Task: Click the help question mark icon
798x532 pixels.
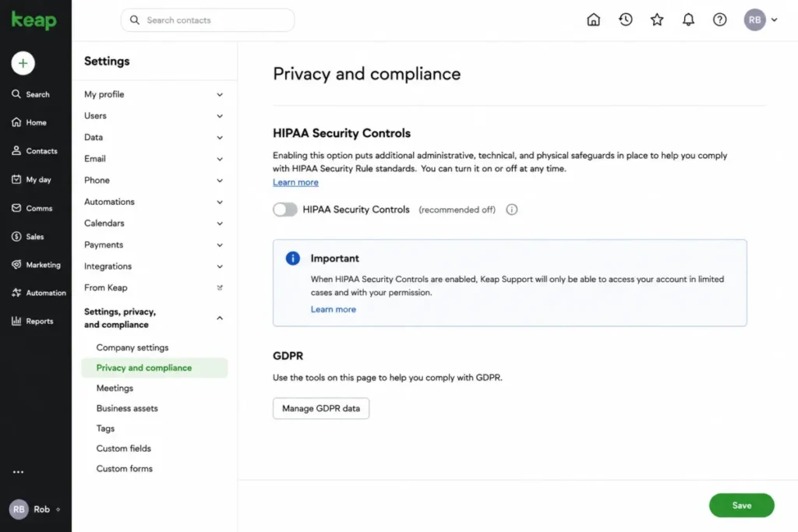Action: coord(719,19)
